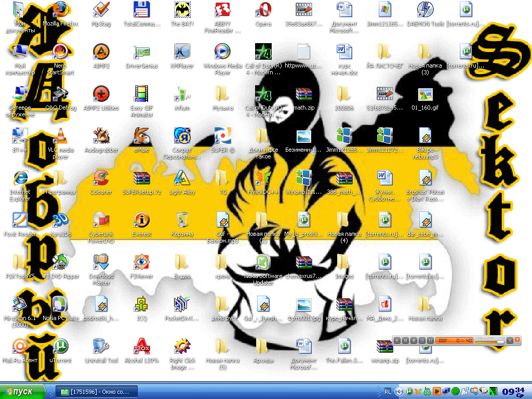Click the eject/open file button in mini player
This screenshot has width=532, height=399.
(x=510, y=340)
